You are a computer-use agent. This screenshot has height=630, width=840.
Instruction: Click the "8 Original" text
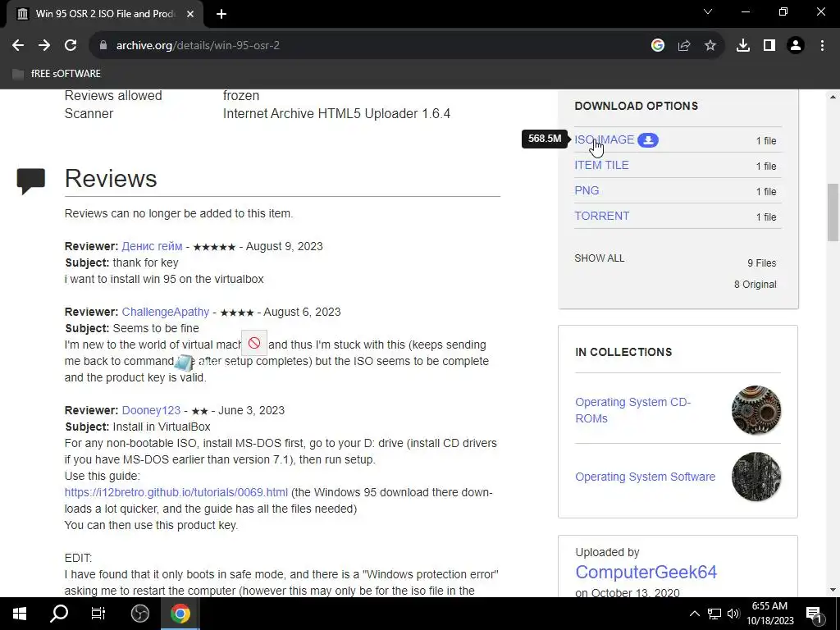[x=755, y=285]
